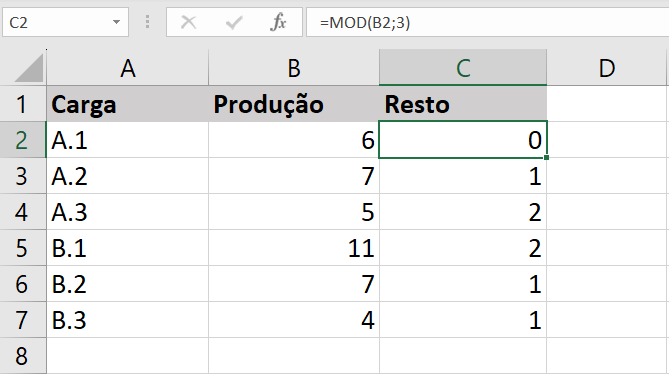This screenshot has width=669, height=374.
Task: Select row 1 header
Action: (23, 104)
